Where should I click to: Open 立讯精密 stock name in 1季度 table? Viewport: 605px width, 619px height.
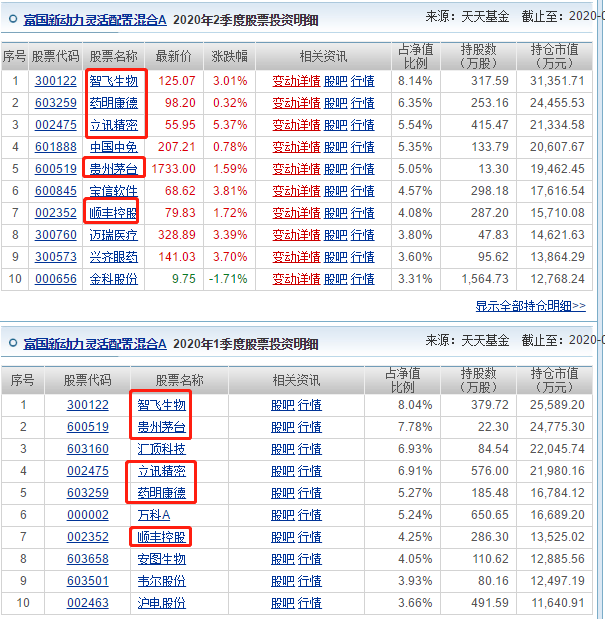[x=161, y=471]
